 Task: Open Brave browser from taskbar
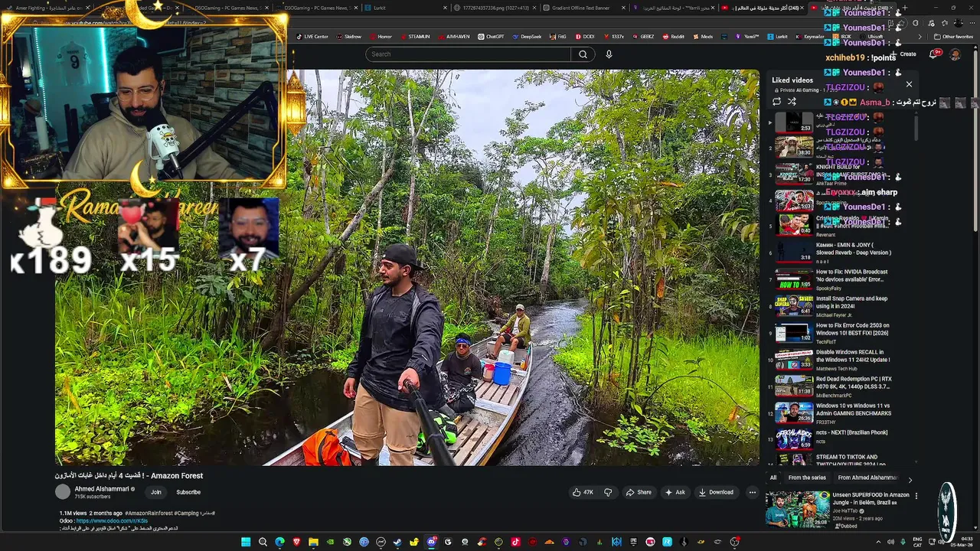296,542
